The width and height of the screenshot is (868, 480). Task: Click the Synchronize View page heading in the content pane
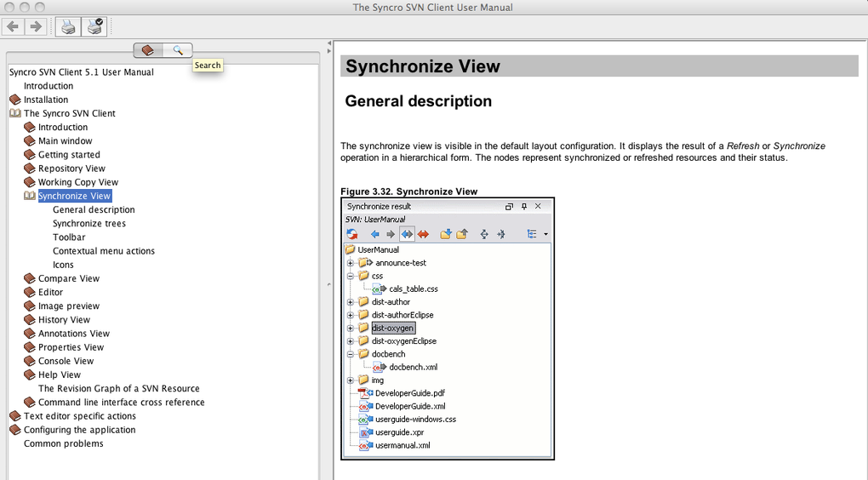coord(422,66)
